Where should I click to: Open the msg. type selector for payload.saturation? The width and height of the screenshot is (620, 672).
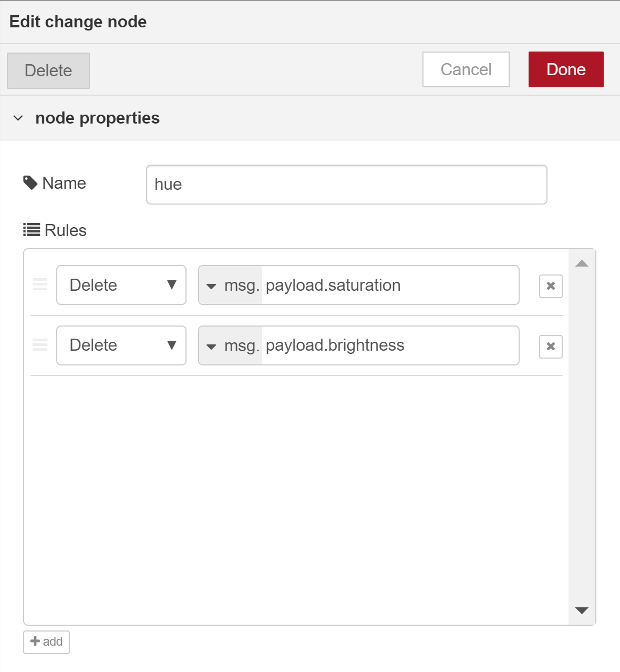[231, 285]
